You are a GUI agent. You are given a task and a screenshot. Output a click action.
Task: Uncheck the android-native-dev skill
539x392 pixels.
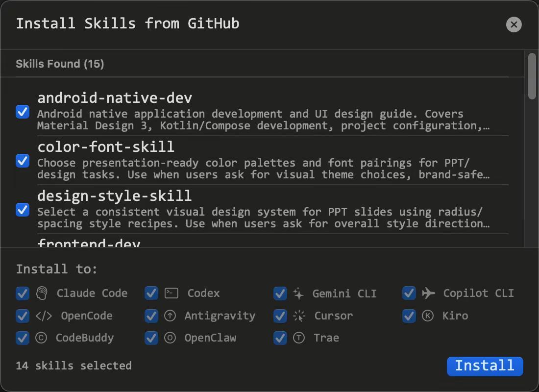click(x=22, y=112)
